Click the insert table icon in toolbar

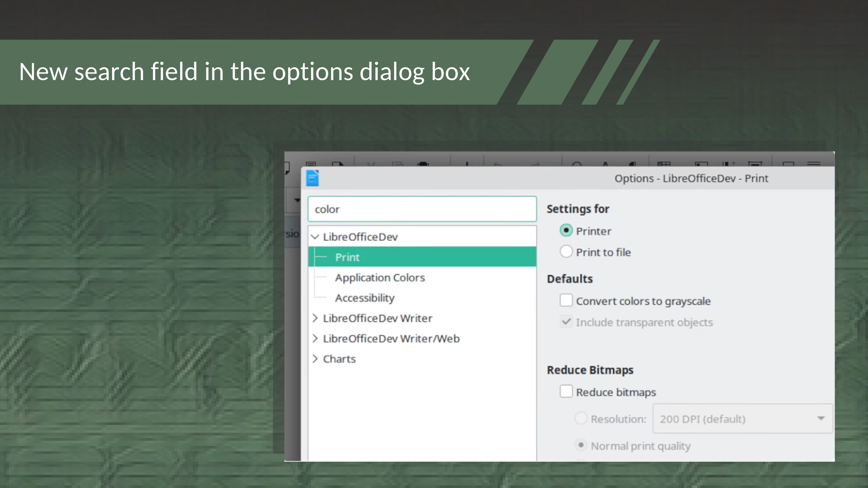(x=664, y=164)
